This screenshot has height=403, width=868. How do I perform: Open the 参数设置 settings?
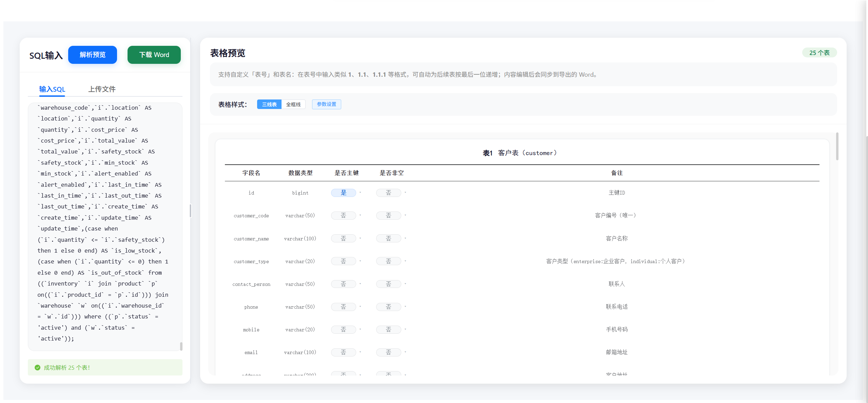click(326, 104)
